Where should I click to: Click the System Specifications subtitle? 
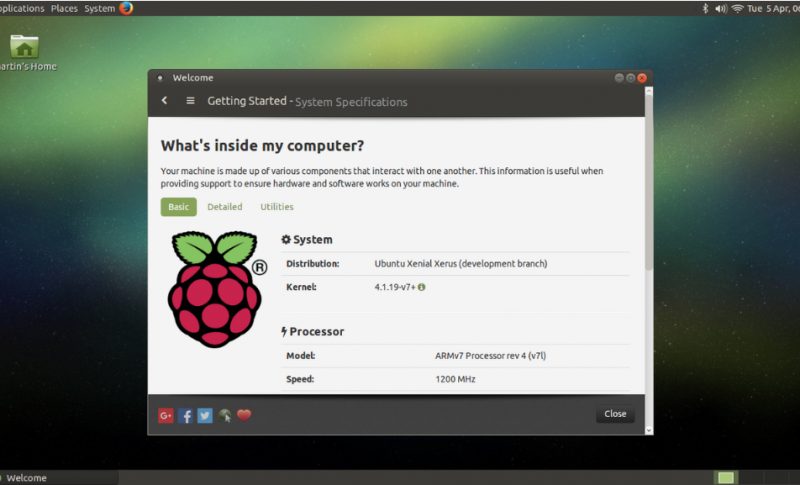click(351, 102)
